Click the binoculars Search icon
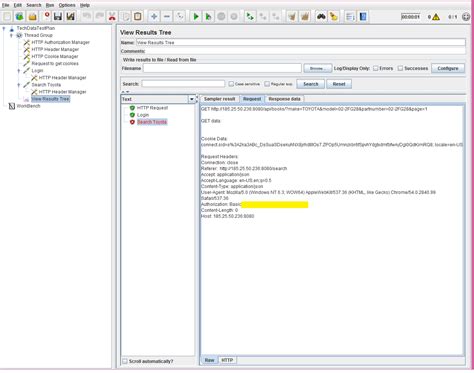This screenshot has height=373, width=474. [x=321, y=16]
